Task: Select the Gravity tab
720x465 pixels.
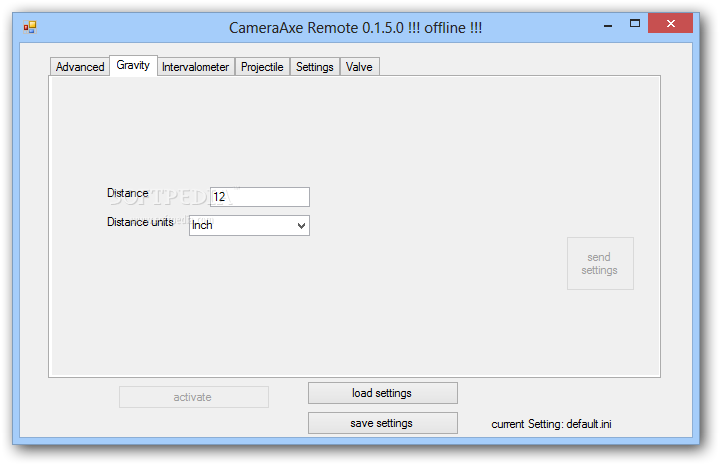Action: (x=133, y=66)
